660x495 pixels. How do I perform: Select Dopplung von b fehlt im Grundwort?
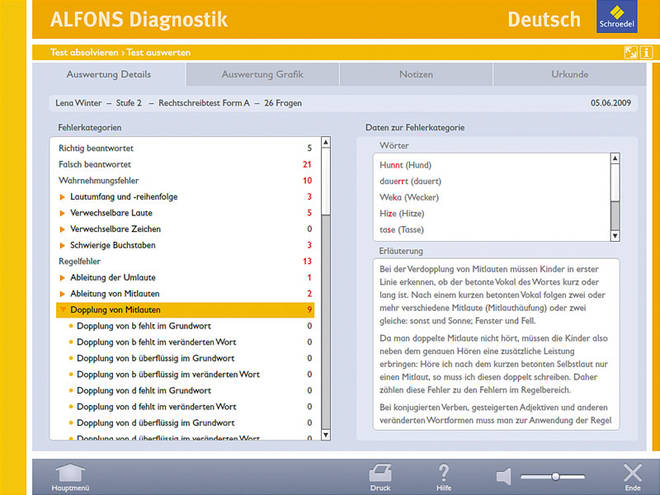(x=144, y=326)
